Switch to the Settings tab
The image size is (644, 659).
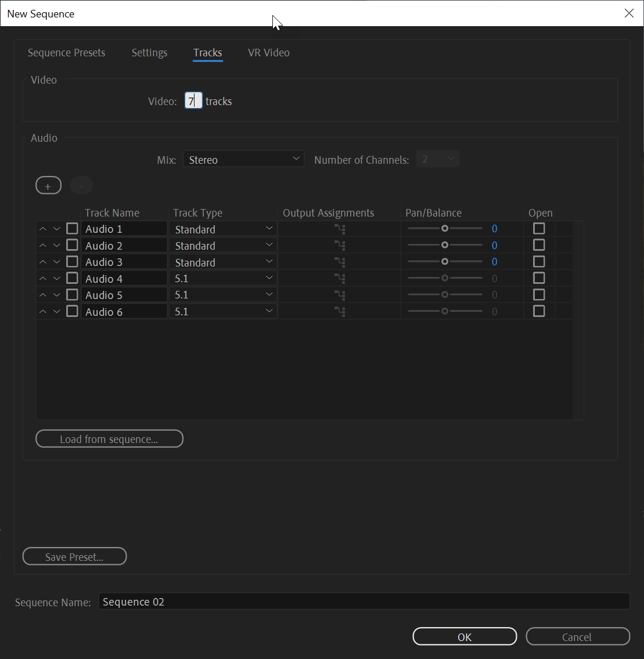tap(149, 53)
